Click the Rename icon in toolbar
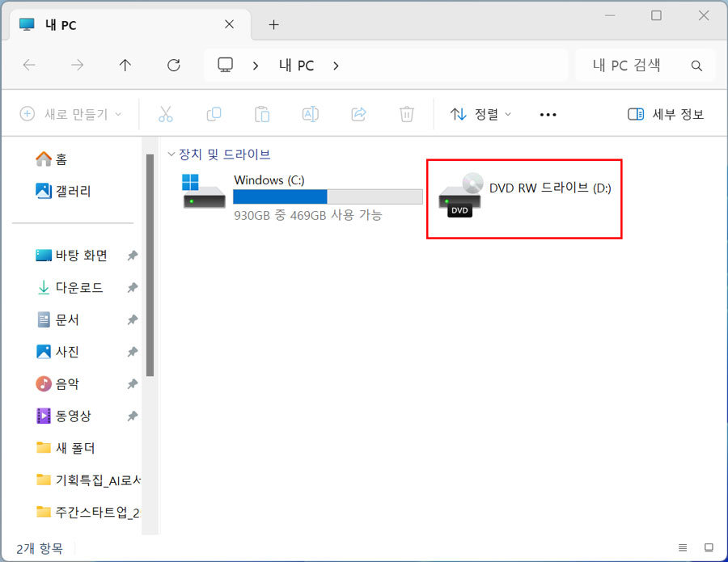Screen dimensions: 728x562 310,114
